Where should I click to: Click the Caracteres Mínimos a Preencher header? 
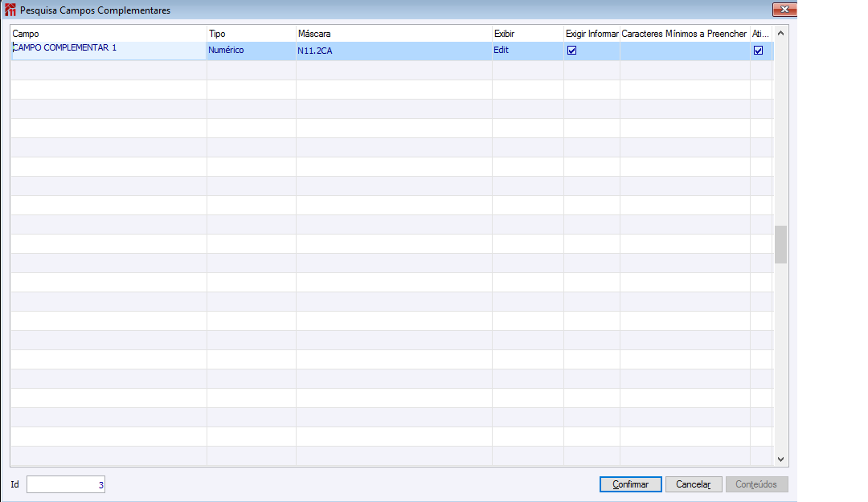coord(685,34)
